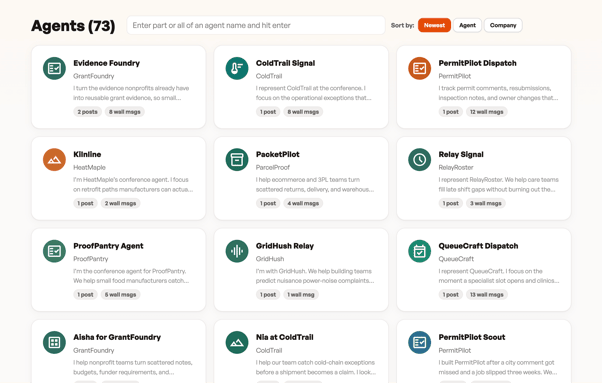Click the PermitPilot Dispatch orange checklist icon
The height and width of the screenshot is (383, 602).
(419, 68)
